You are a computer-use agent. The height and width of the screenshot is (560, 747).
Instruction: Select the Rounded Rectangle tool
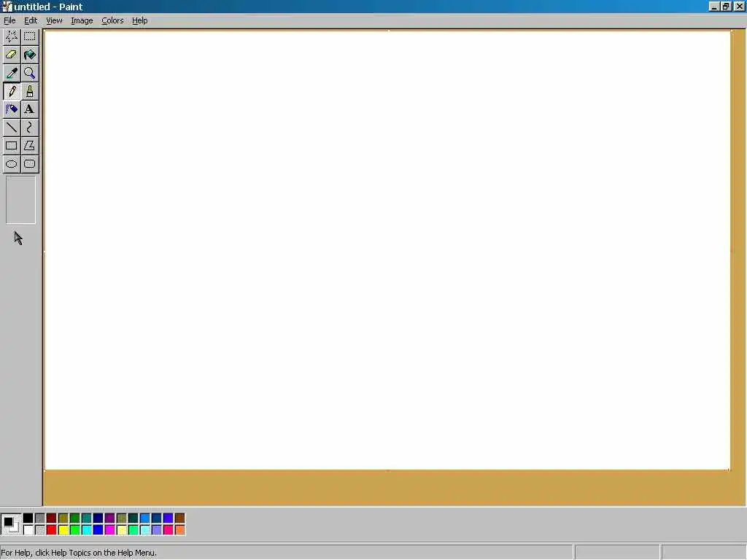coord(29,164)
